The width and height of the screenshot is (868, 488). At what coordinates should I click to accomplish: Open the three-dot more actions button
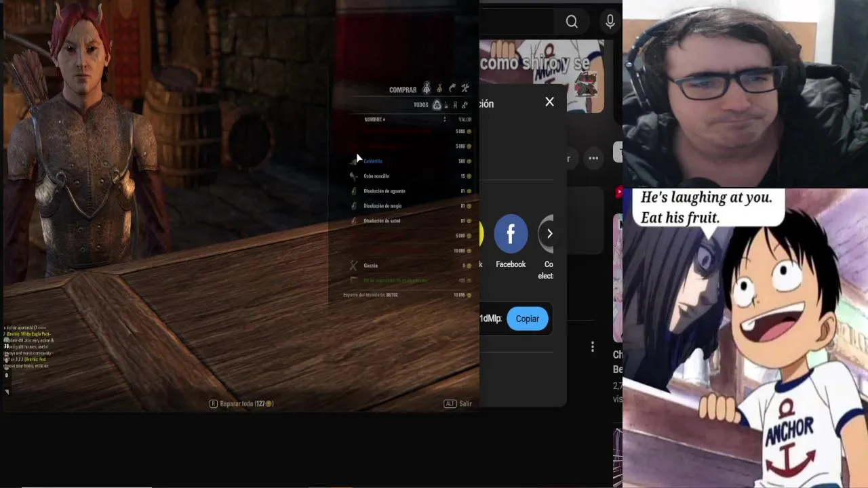pyautogui.click(x=593, y=159)
